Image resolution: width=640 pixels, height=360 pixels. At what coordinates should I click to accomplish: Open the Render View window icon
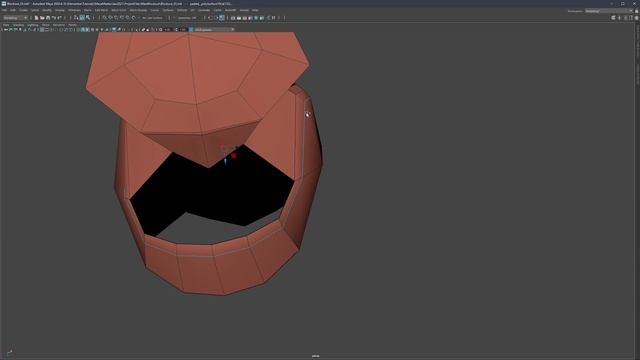point(233,18)
